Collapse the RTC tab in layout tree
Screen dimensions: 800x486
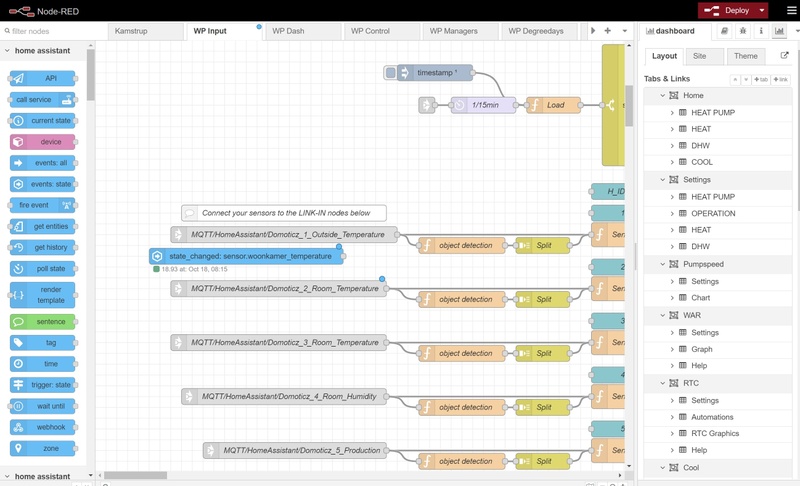[x=663, y=383]
